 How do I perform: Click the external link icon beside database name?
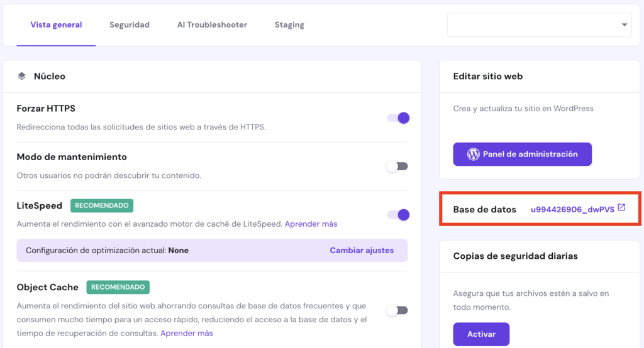click(x=621, y=208)
